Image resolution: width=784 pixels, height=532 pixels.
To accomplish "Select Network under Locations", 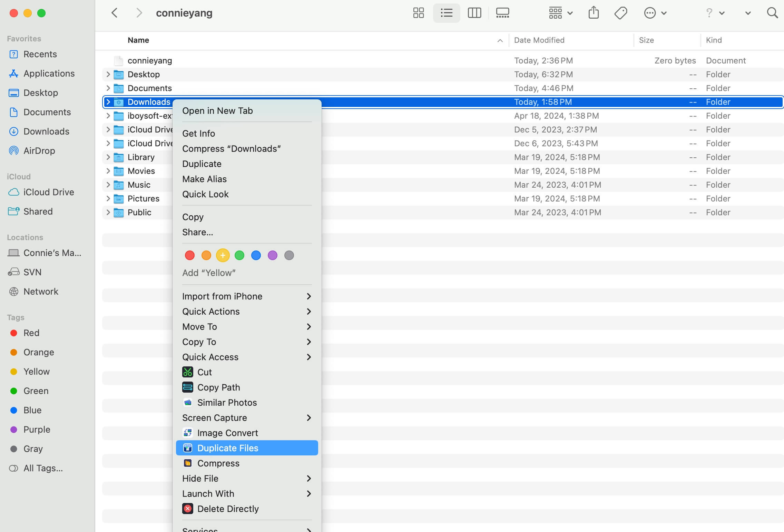I will (41, 292).
